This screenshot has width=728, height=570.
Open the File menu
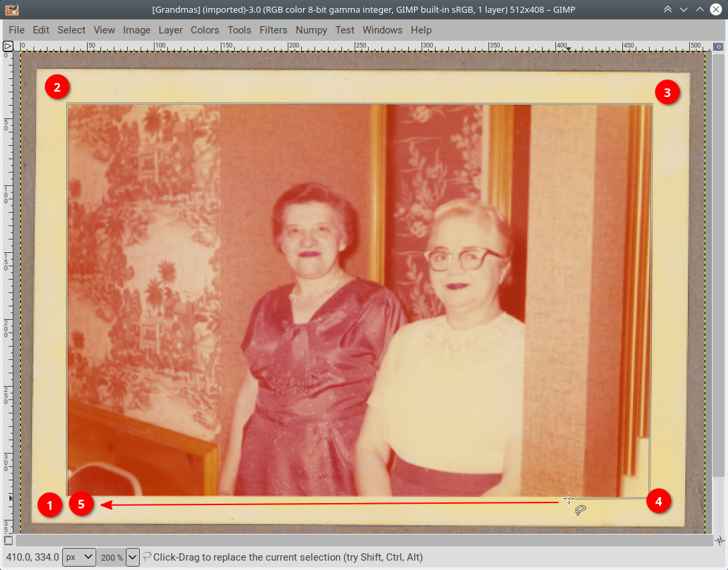pyautogui.click(x=16, y=29)
